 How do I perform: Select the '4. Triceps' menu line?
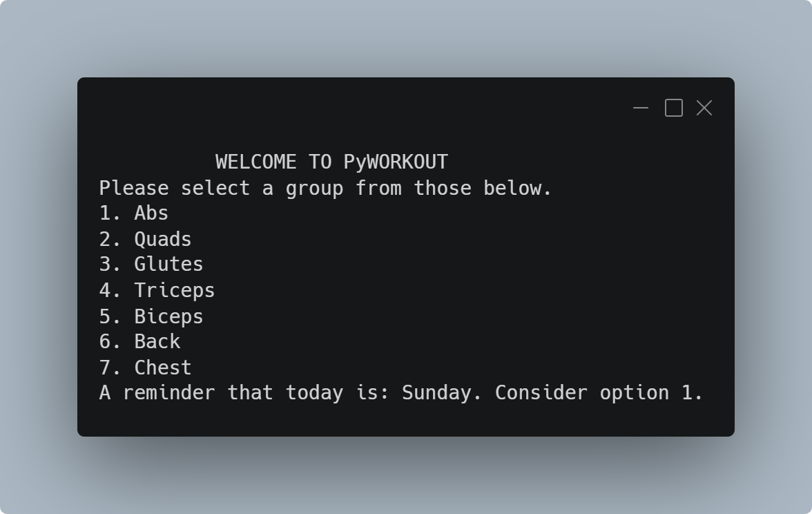(157, 290)
